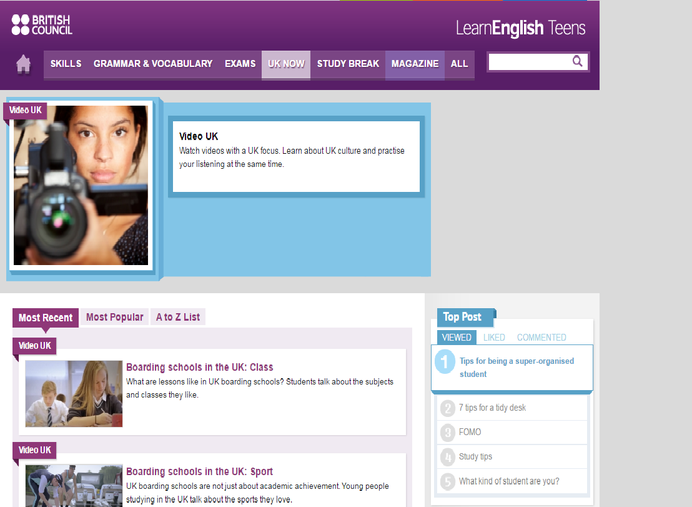Open the Skills menu

click(x=66, y=64)
